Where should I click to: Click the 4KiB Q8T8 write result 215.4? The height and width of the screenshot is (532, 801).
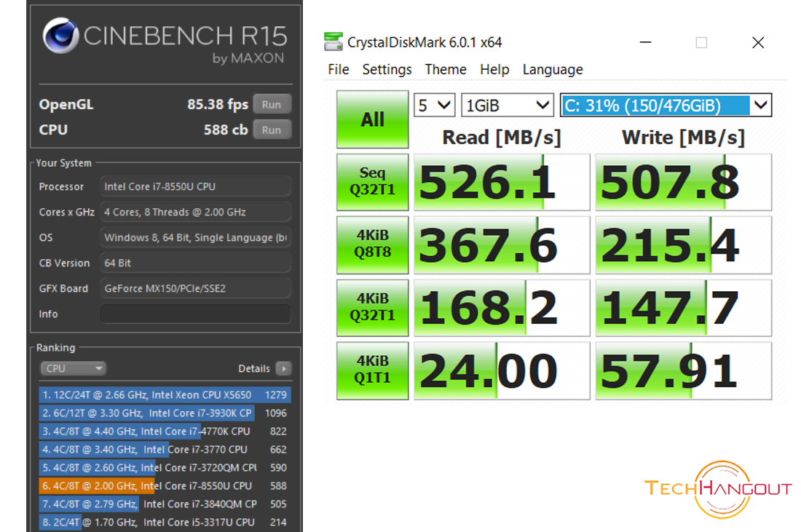pyautogui.click(x=684, y=245)
